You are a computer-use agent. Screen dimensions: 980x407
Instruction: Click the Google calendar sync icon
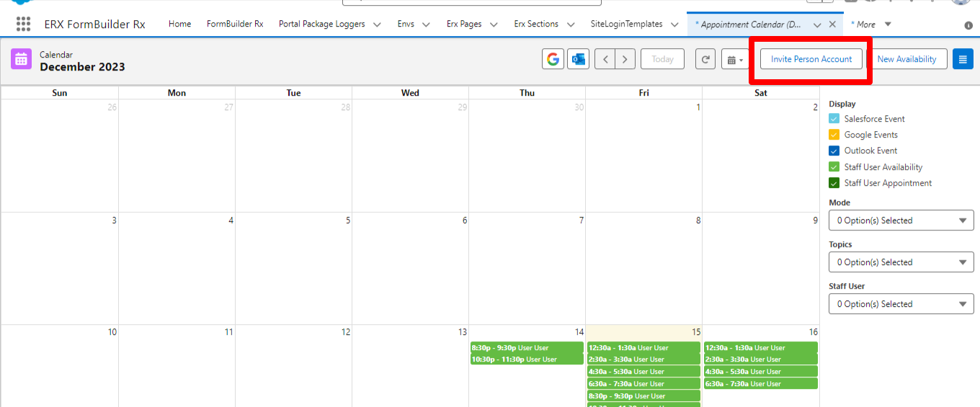[x=553, y=59]
